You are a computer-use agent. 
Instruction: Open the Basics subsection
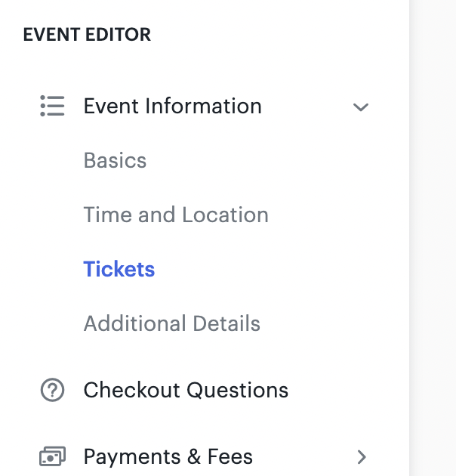point(115,160)
